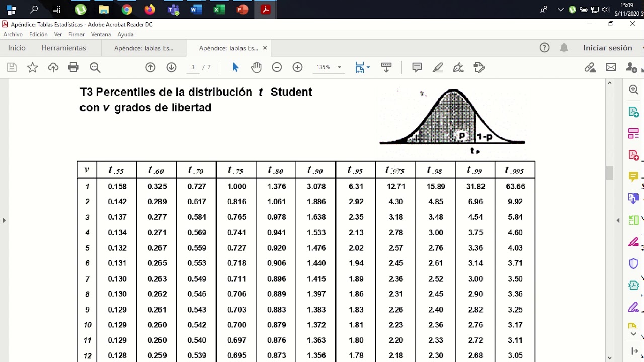The height and width of the screenshot is (362, 644).
Task: Open the Ventana menu
Action: (x=101, y=34)
